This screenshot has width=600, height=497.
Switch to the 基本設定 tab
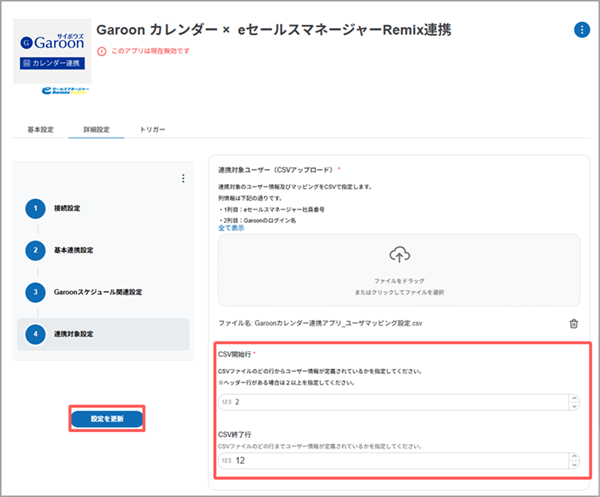(40, 130)
